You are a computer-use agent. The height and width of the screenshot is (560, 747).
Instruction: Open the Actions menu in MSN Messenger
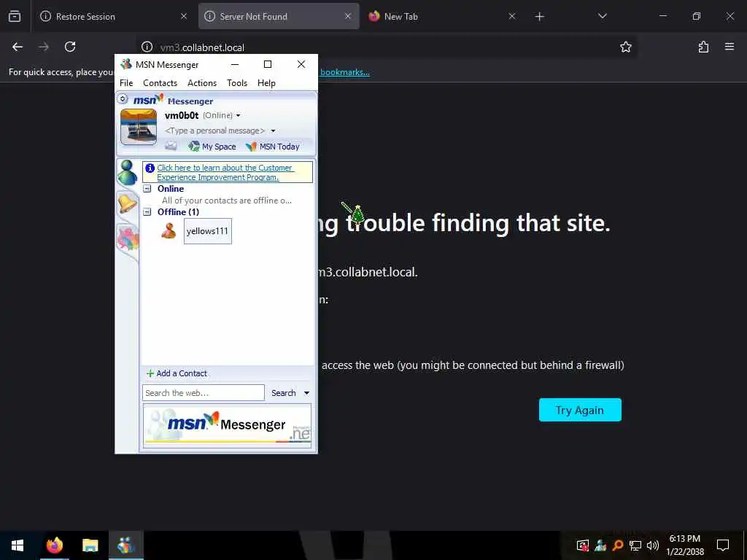[202, 83]
